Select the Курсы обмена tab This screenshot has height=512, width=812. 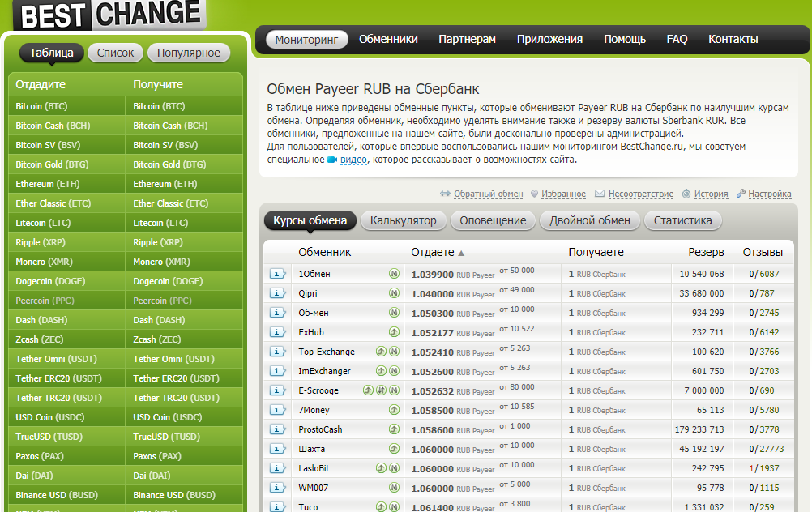click(x=310, y=220)
